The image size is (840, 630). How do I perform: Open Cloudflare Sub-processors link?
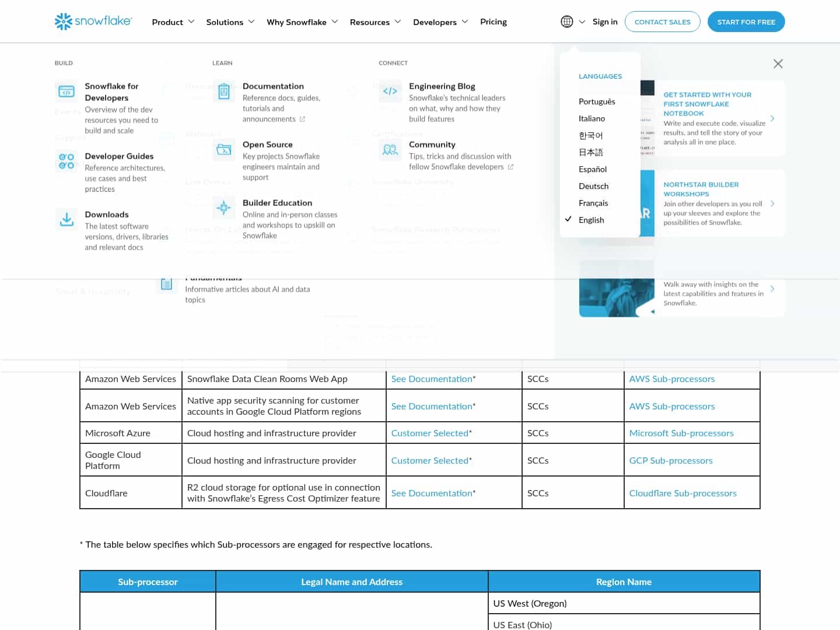tap(683, 494)
